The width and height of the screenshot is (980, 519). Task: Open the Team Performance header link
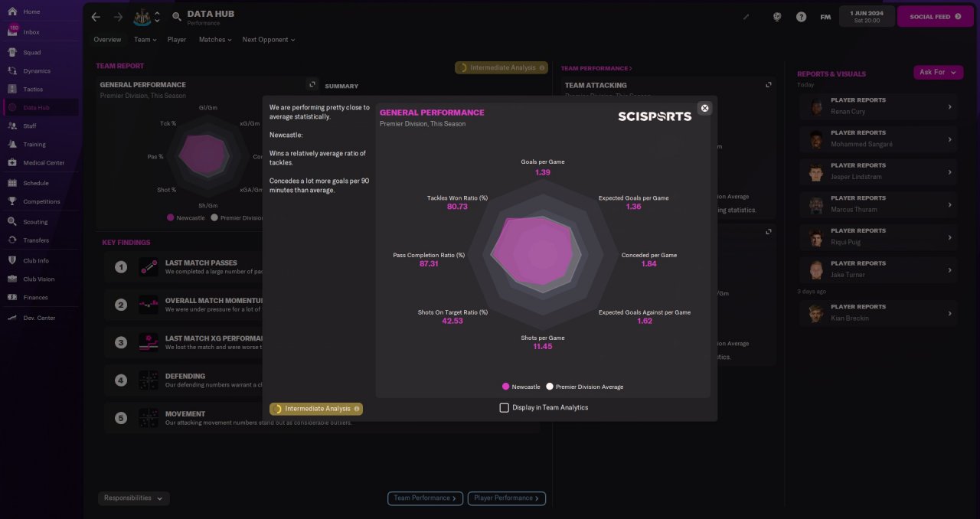pyautogui.click(x=596, y=68)
